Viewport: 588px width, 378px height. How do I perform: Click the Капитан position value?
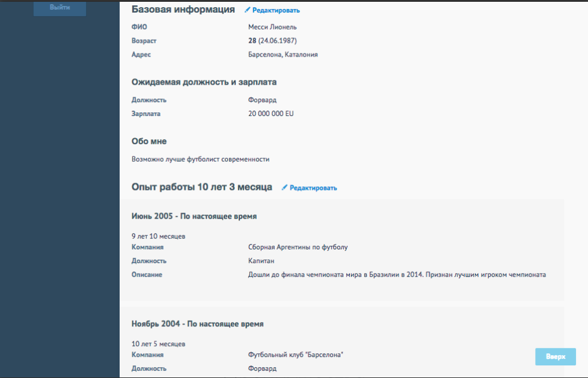(262, 261)
